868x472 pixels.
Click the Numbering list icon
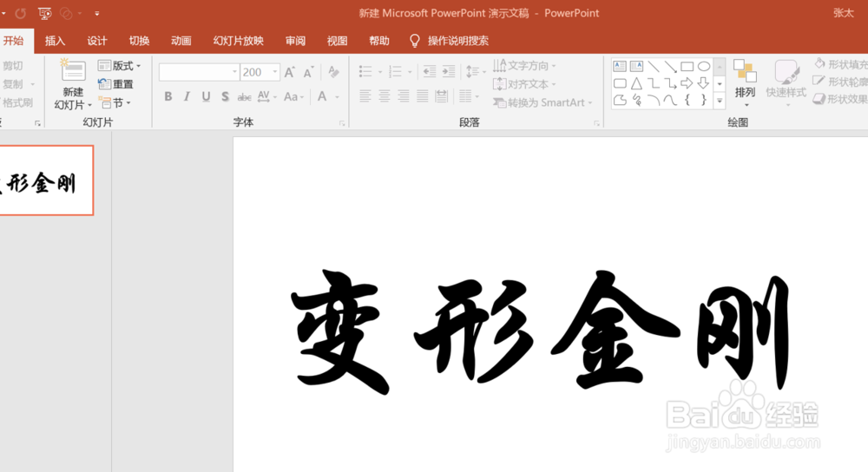click(395, 71)
